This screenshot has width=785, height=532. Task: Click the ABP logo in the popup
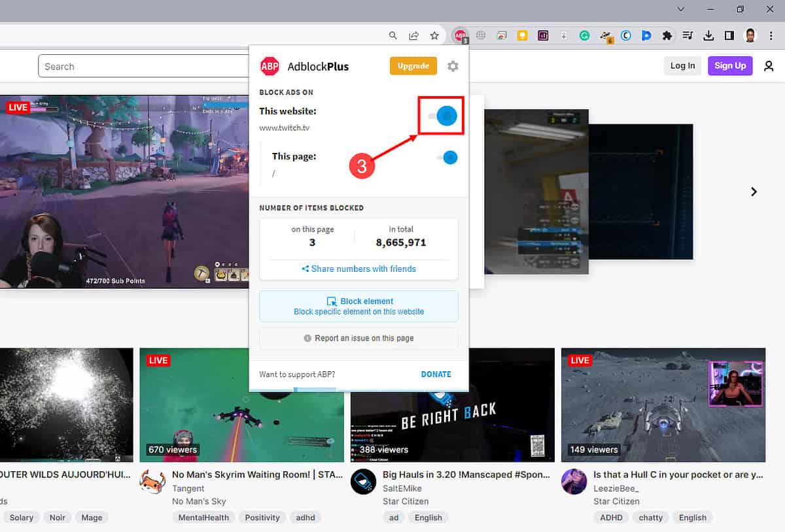point(270,66)
